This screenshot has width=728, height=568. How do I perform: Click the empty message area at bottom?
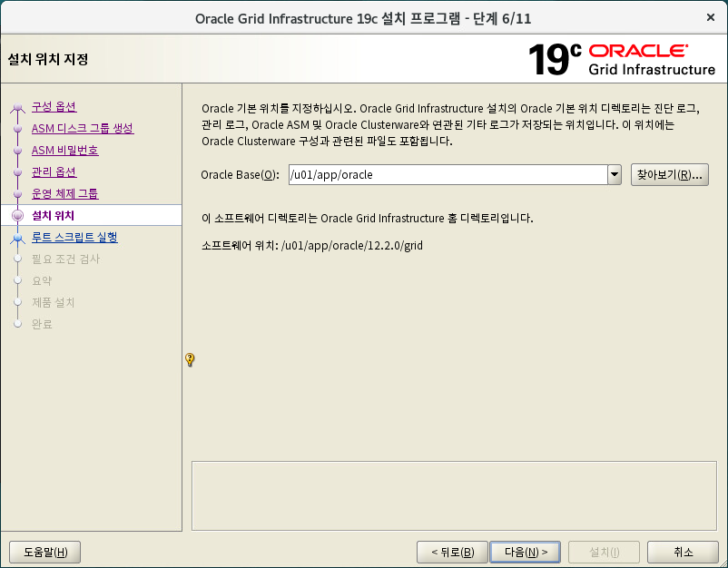pyautogui.click(x=454, y=495)
